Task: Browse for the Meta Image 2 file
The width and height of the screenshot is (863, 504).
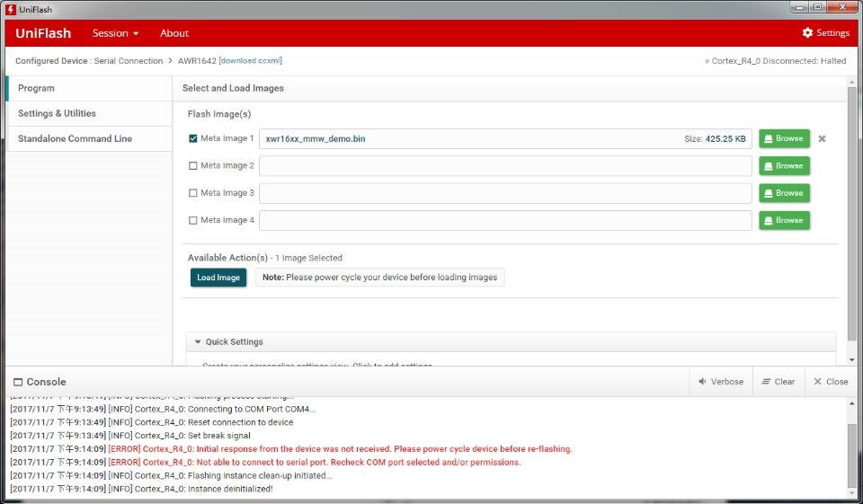Action: coord(784,165)
